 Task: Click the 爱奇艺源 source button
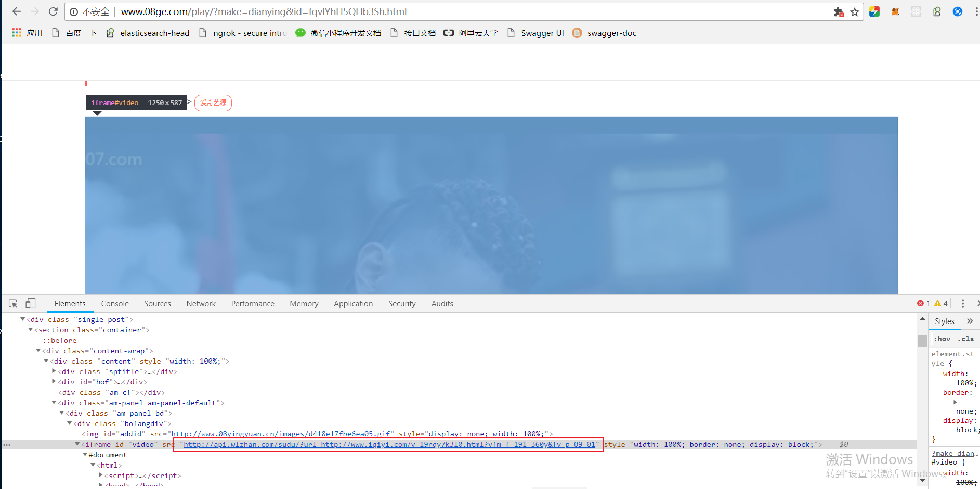213,102
